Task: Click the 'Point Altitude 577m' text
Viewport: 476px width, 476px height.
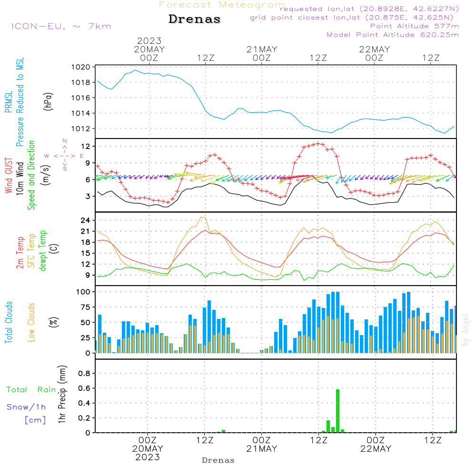Action: 414,26
